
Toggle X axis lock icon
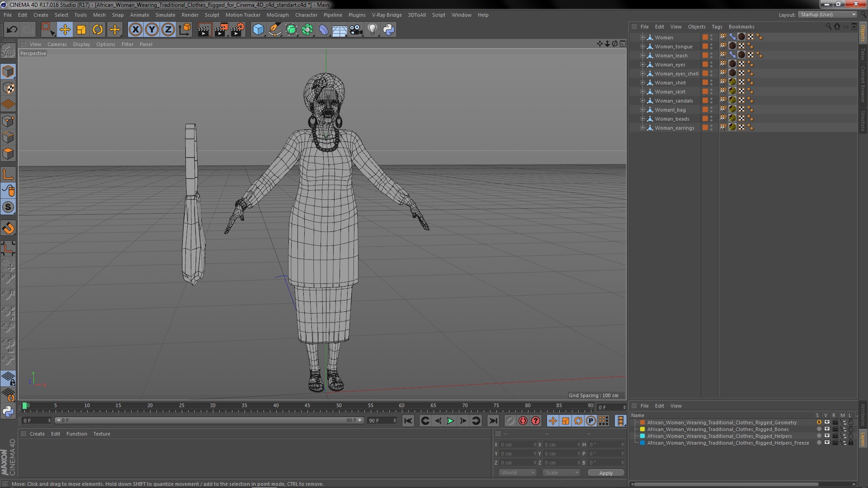point(135,30)
